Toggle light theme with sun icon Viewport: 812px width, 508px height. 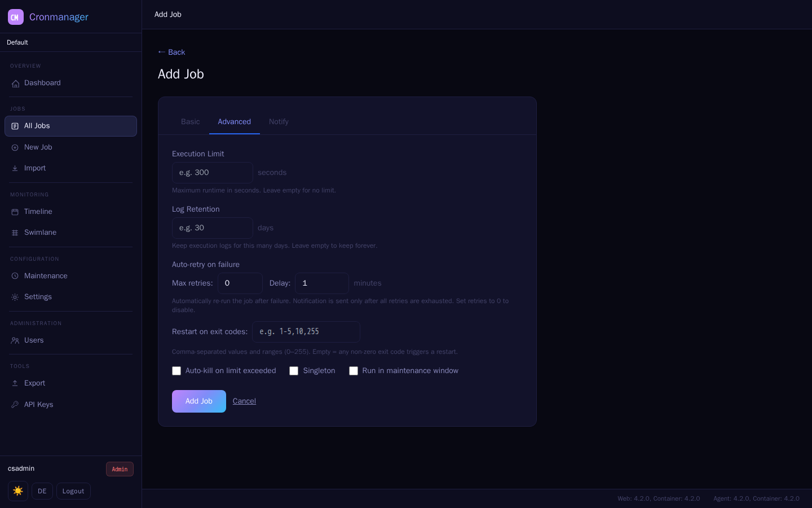pyautogui.click(x=18, y=491)
